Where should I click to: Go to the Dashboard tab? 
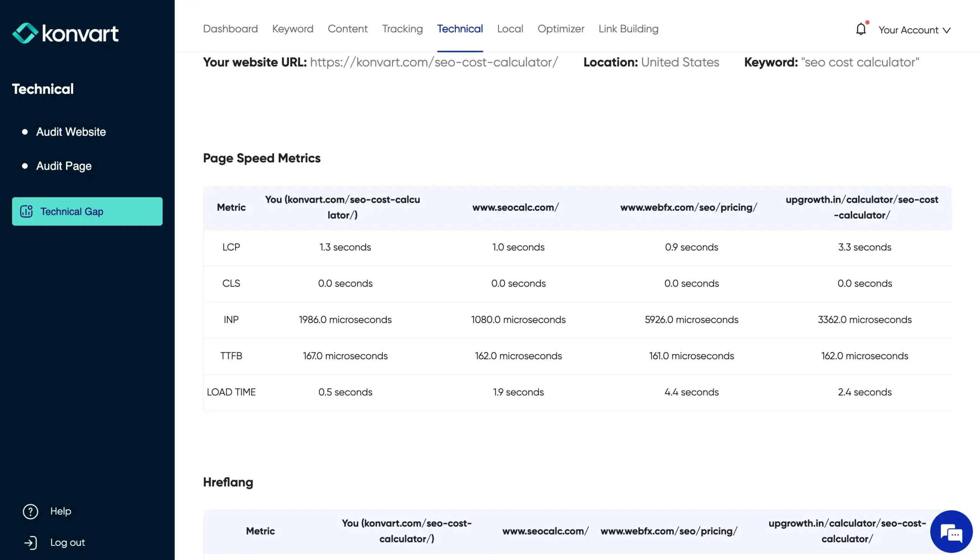click(230, 29)
